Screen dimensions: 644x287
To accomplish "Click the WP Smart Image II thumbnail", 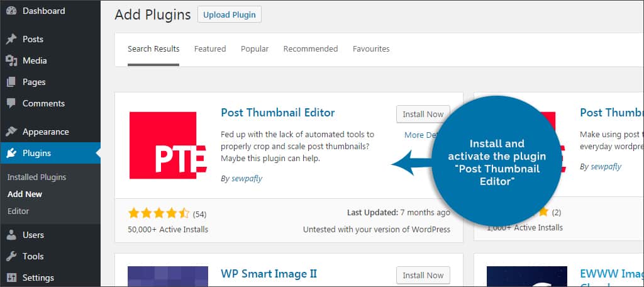I will point(168,276).
